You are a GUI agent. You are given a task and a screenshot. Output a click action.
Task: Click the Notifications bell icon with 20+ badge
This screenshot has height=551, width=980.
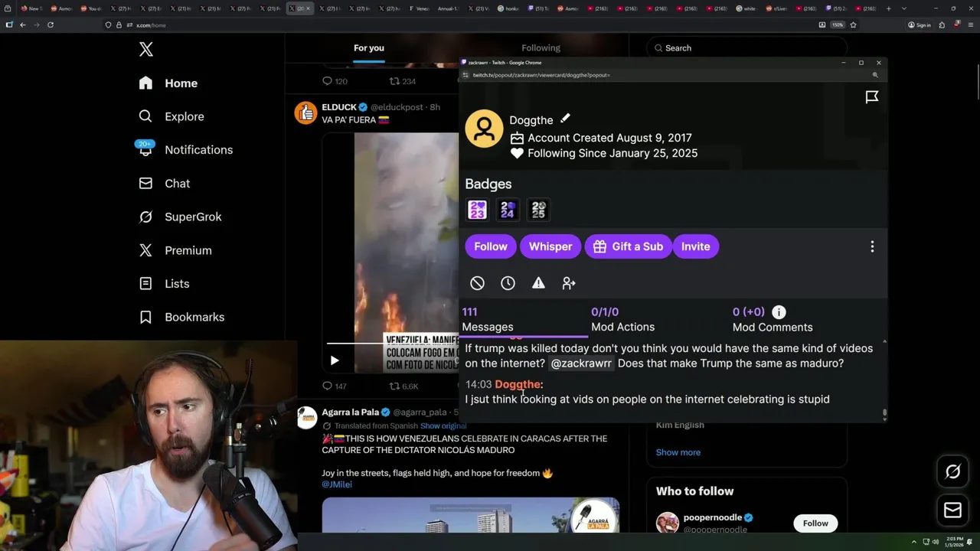(145, 149)
